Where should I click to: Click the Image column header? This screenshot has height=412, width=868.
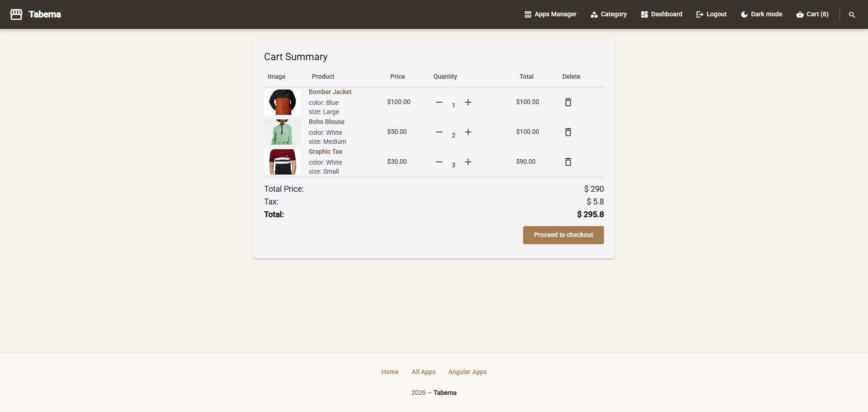[x=277, y=76]
